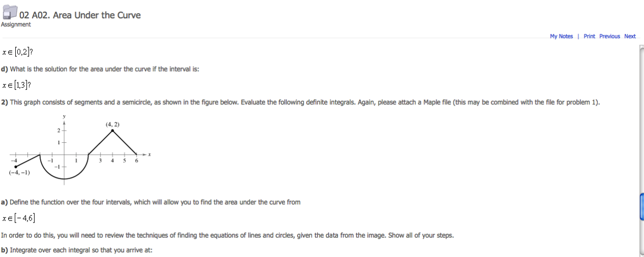The width and height of the screenshot is (644, 257).
Task: Go to the Next assignment page
Action: pos(630,37)
